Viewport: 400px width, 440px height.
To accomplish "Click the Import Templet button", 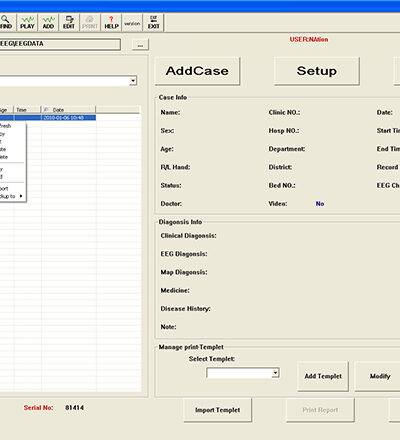I will tap(218, 410).
